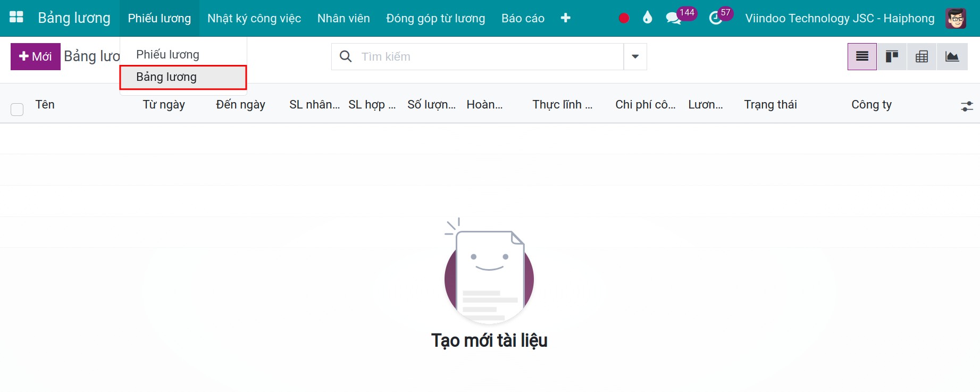Sort by Số lượn... column header
This screenshot has height=392, width=980.
point(431,104)
